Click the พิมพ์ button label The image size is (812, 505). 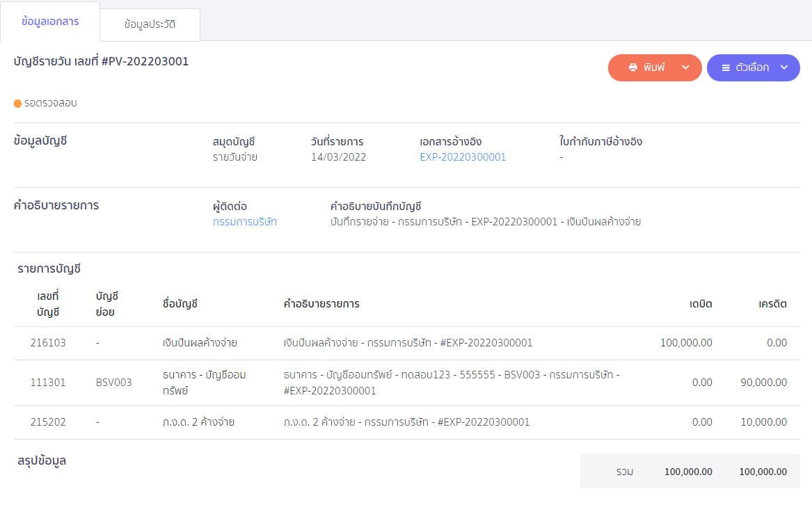coord(654,67)
